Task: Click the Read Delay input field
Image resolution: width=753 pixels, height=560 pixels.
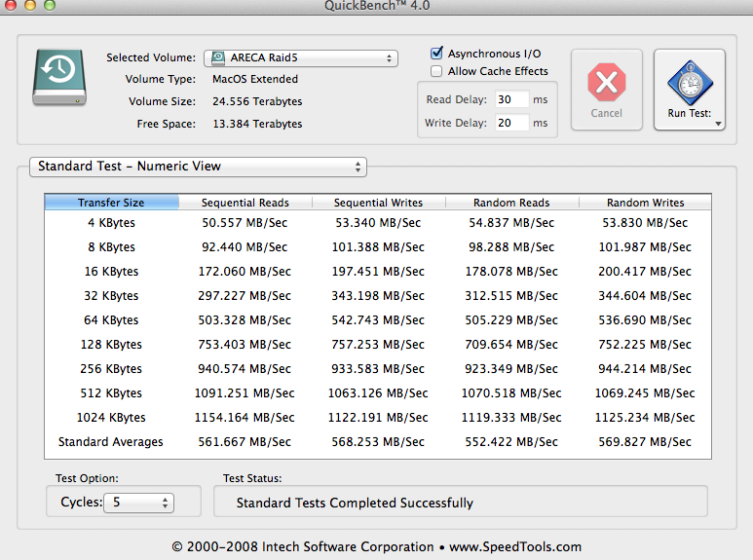Action: pyautogui.click(x=512, y=99)
